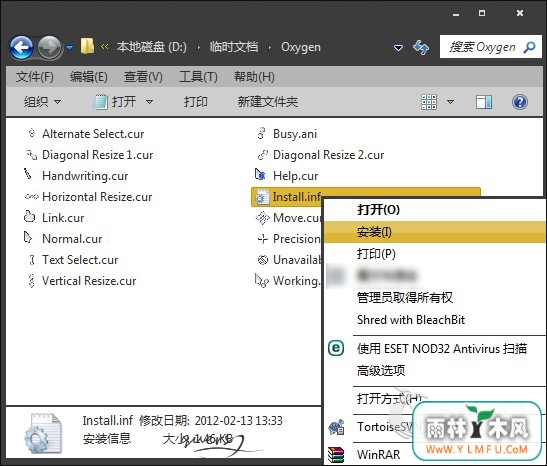The height and width of the screenshot is (466, 547).
Task: Expand the address bar history dropdown
Action: pyautogui.click(x=398, y=47)
